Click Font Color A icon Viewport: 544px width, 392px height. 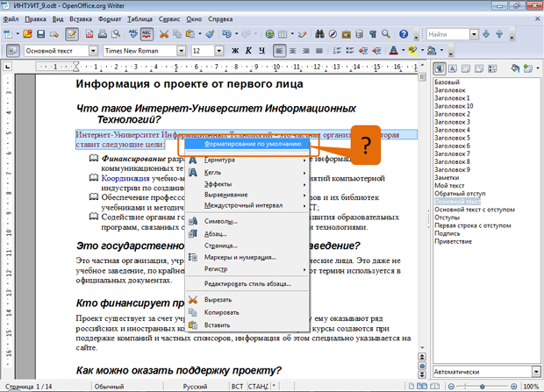(393, 51)
